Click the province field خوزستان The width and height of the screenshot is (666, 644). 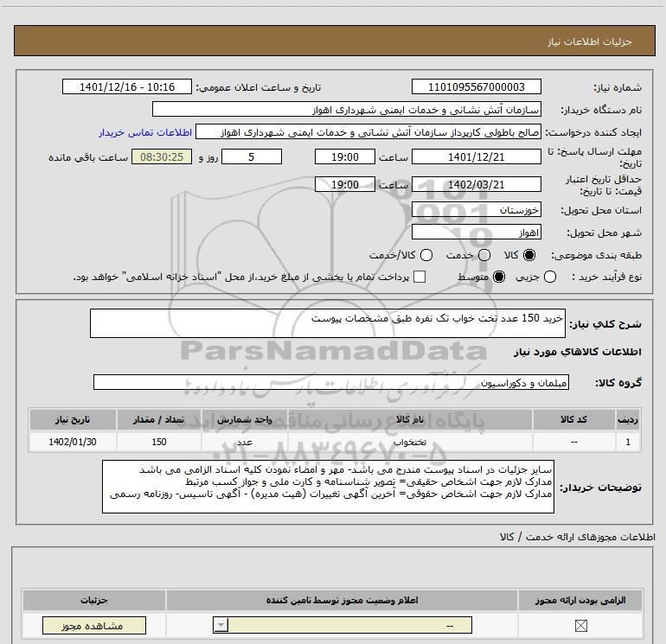click(476, 209)
